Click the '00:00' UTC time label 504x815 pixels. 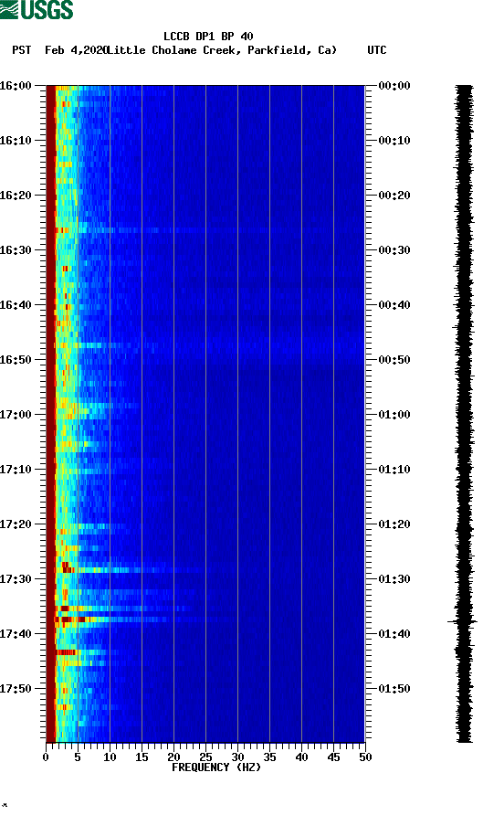394,85
